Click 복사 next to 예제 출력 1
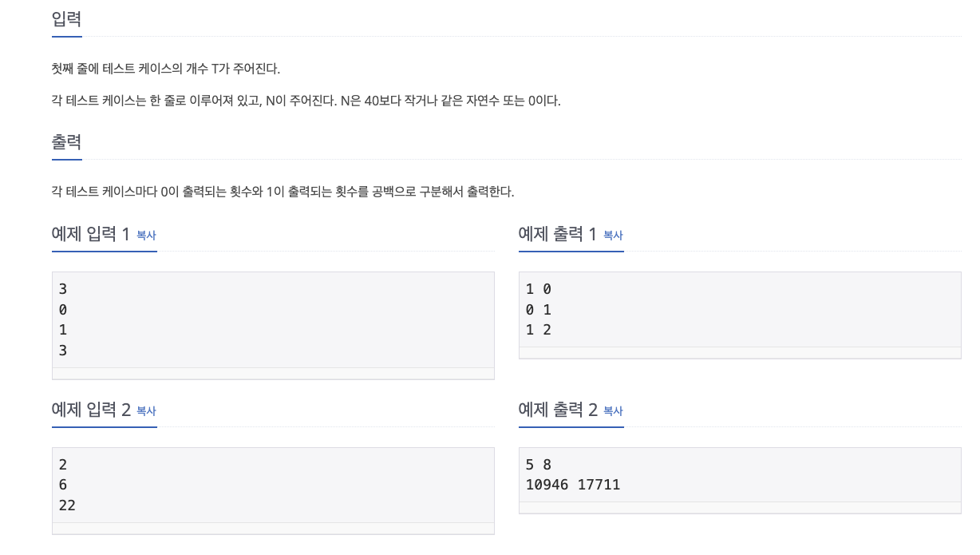 (612, 236)
